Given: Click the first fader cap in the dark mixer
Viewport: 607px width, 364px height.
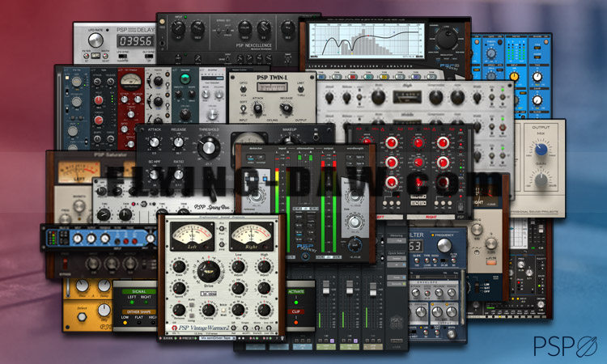Looking at the screenshot, I should tap(326, 288).
